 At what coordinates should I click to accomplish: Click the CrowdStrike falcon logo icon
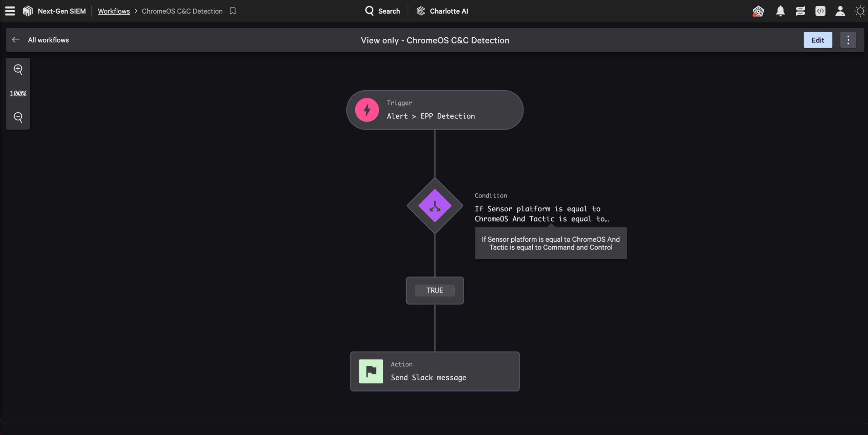[x=28, y=11]
